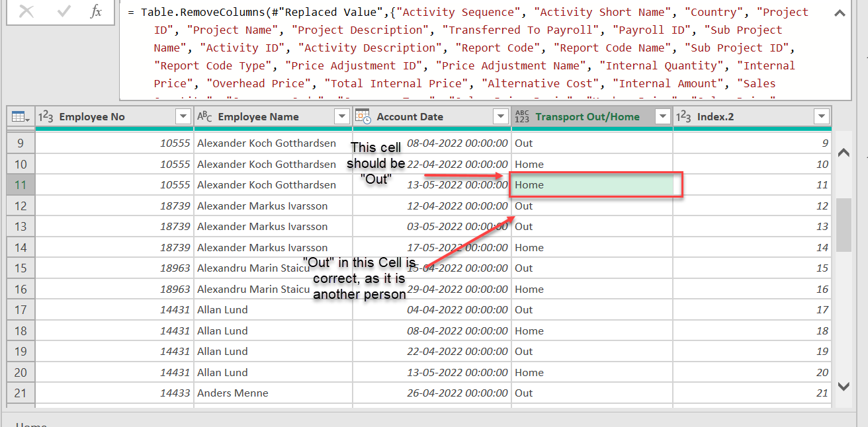Click Home cell in row 10
The image size is (868, 427).
click(x=592, y=165)
